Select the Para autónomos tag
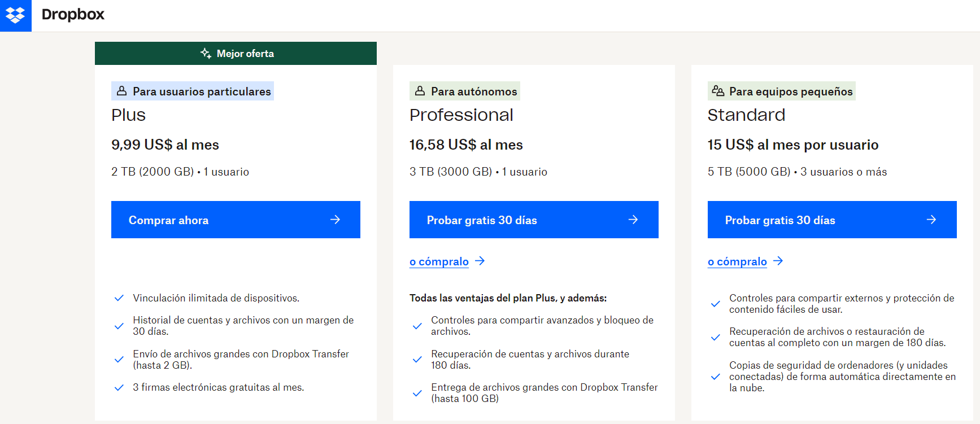 pyautogui.click(x=465, y=91)
